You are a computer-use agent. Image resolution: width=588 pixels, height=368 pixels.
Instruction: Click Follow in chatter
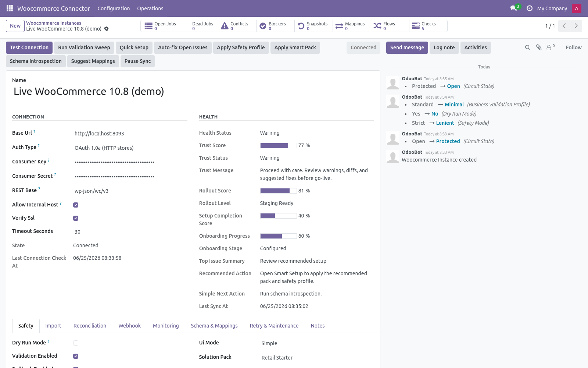tap(574, 47)
